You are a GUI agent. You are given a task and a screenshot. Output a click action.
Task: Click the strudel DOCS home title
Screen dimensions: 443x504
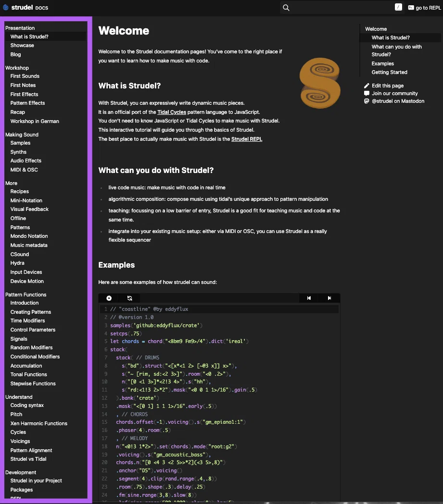30,7
